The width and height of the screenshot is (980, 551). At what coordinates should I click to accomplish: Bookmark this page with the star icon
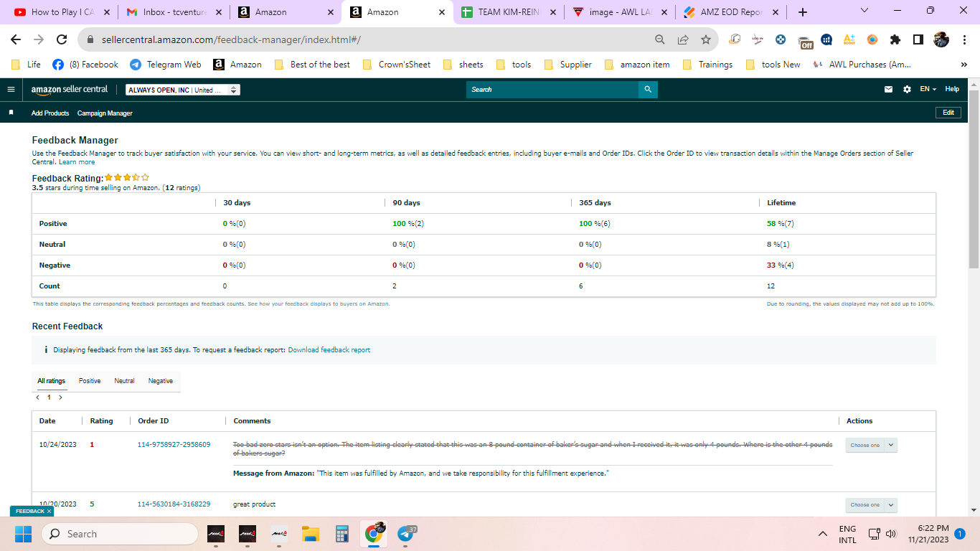706,40
